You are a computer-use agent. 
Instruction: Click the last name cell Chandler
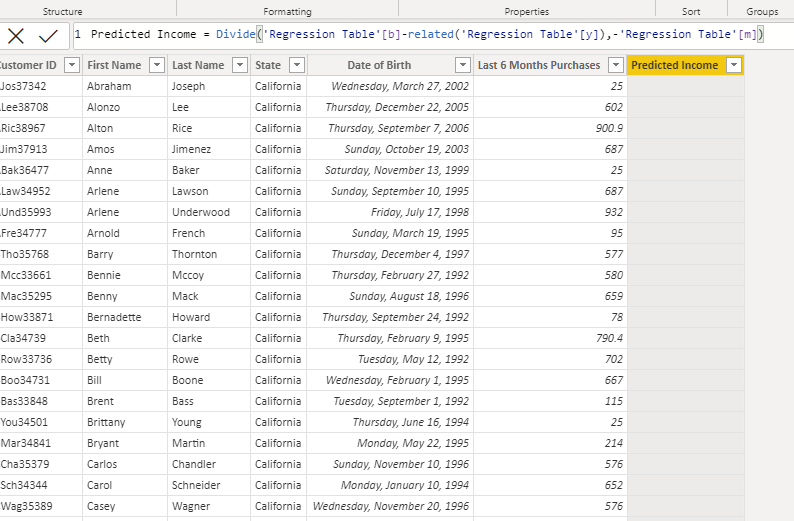click(x=193, y=464)
